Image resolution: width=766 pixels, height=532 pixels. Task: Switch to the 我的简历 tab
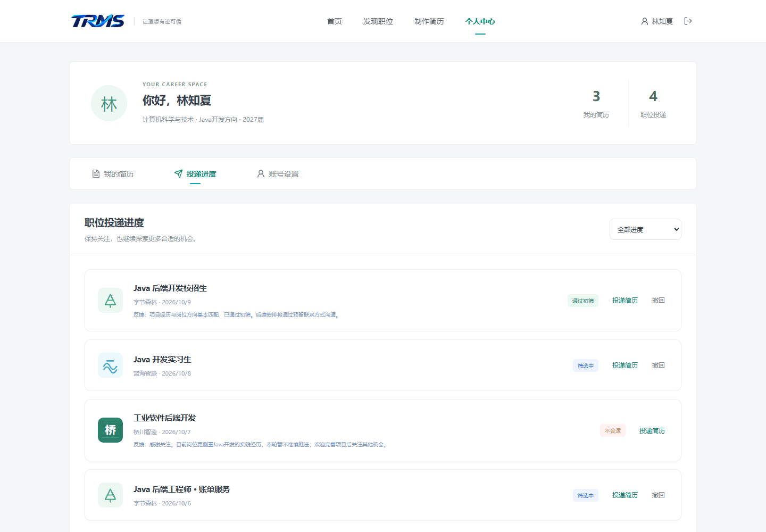(113, 174)
